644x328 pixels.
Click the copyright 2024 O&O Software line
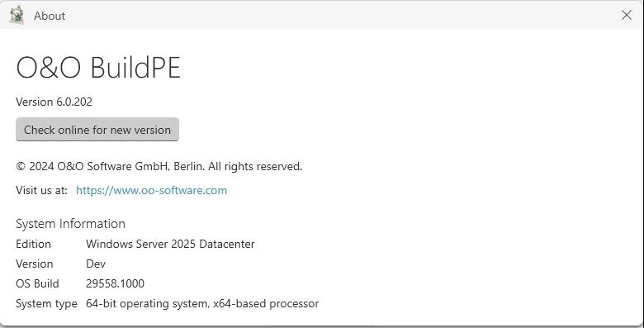tap(159, 166)
